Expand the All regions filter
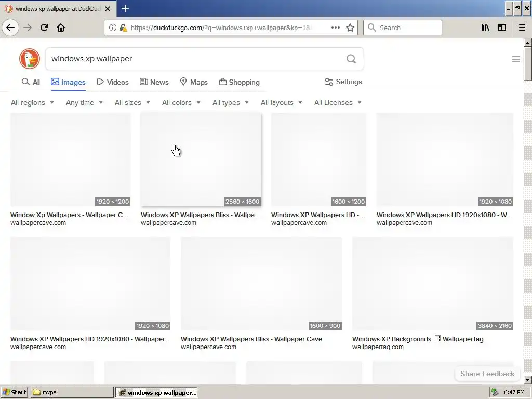 (x=32, y=102)
